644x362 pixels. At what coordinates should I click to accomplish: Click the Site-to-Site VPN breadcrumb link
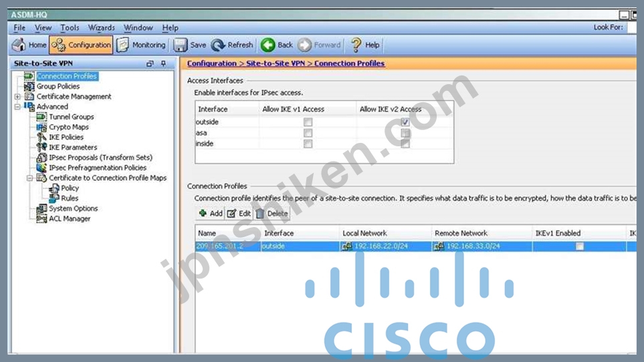(276, 63)
